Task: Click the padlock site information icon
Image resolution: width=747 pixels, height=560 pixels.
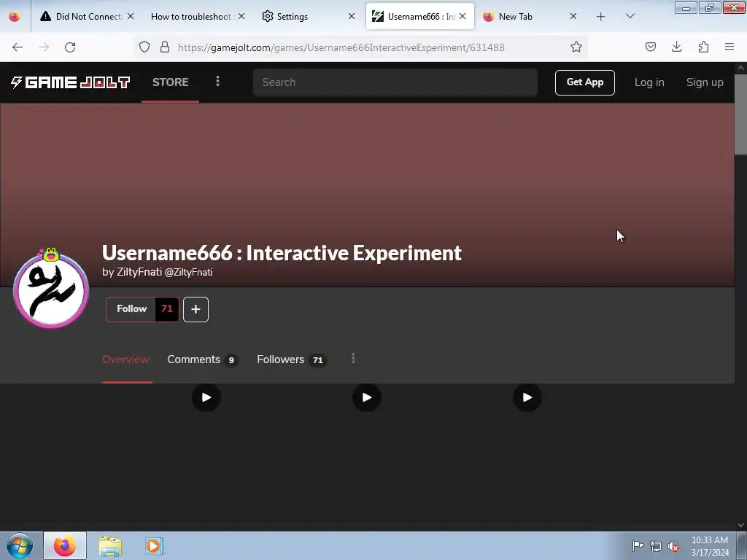Action: pyautogui.click(x=165, y=47)
